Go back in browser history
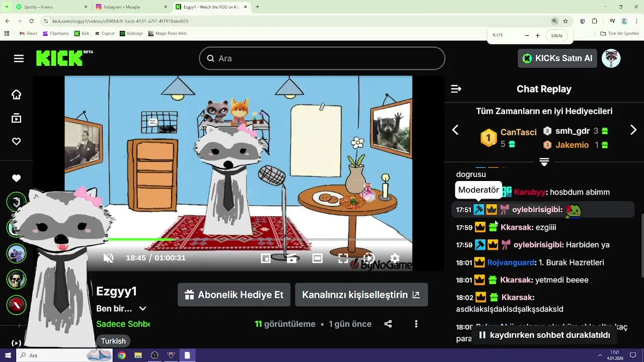The image size is (644, 362). click(7, 21)
